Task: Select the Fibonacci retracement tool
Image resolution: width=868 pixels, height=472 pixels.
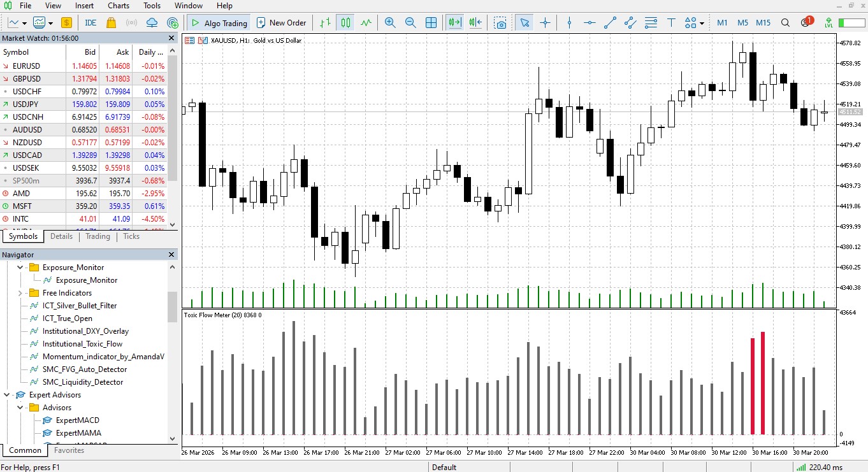Action: tap(651, 22)
